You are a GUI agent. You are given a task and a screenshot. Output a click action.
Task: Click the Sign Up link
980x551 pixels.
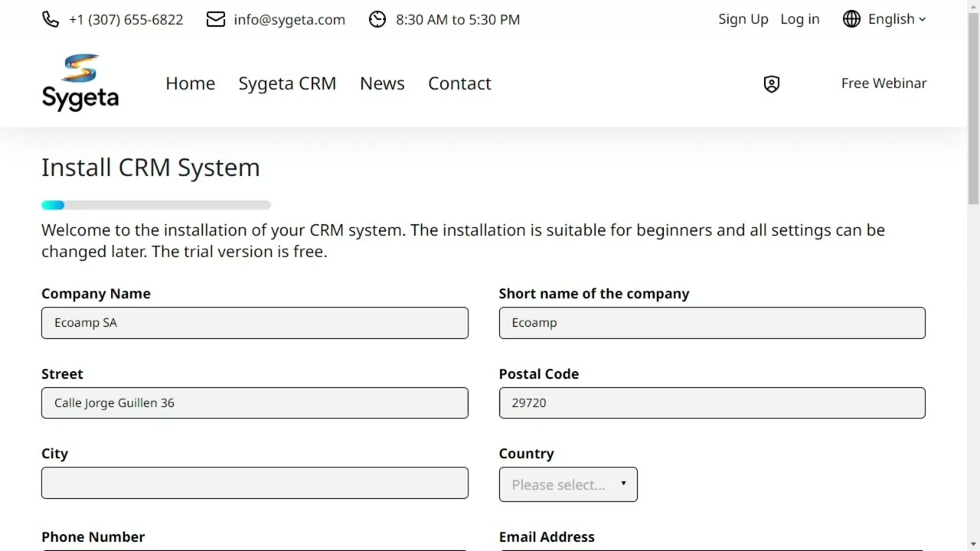click(743, 20)
